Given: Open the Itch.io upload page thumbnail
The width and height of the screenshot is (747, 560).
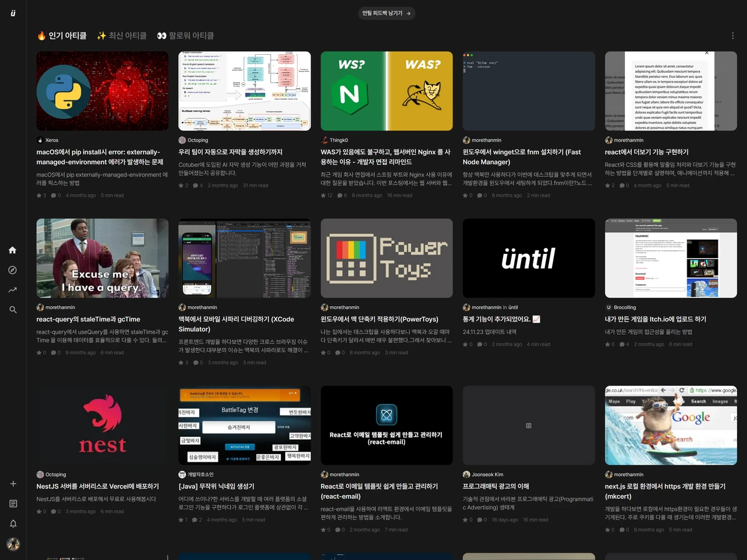Looking at the screenshot, I should pos(671,258).
